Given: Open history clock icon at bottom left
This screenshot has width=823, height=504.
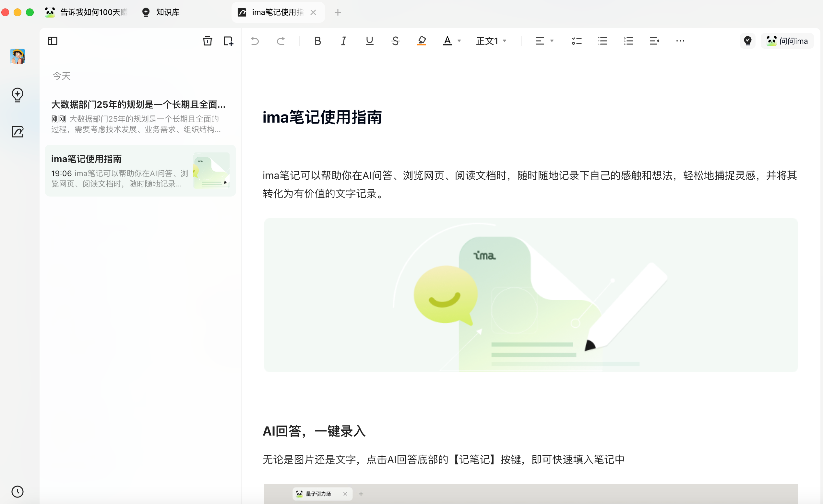Looking at the screenshot, I should pyautogui.click(x=18, y=491).
